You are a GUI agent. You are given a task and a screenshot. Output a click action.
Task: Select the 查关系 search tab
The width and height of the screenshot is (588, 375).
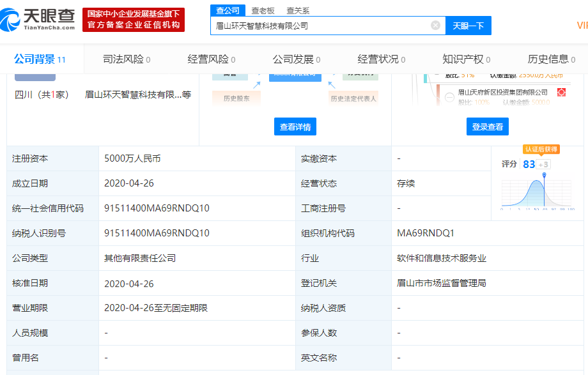(298, 11)
